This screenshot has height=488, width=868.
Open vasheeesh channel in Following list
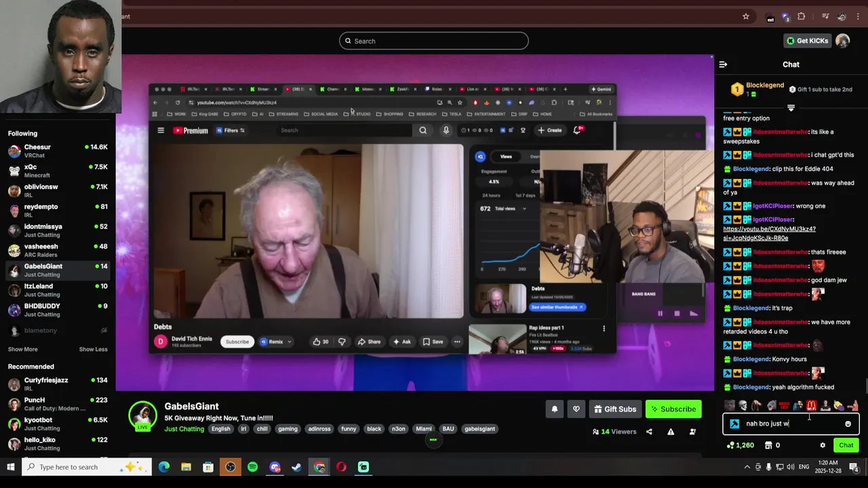click(x=58, y=250)
